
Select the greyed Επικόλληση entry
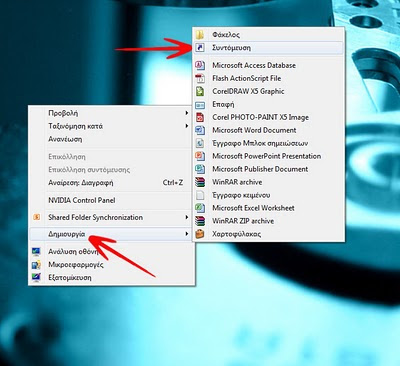click(x=111, y=157)
